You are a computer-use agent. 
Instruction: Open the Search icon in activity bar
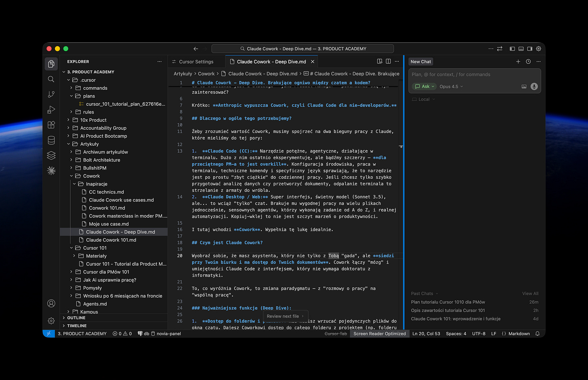coord(51,79)
